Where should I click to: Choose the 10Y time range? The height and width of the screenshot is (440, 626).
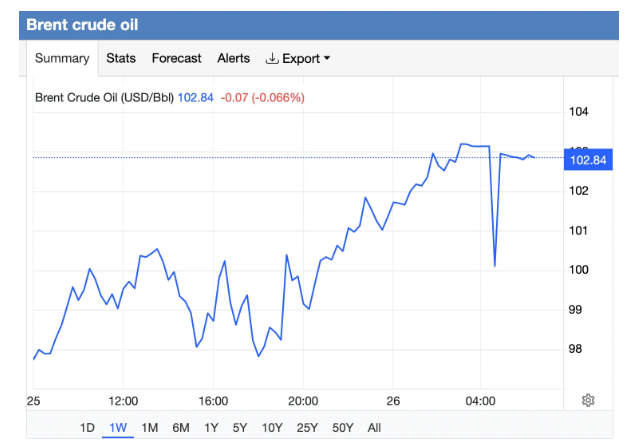(271, 428)
